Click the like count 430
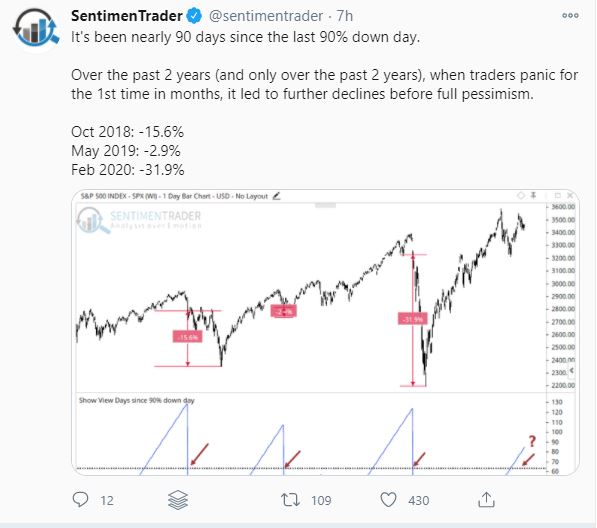Viewport: 597px width, 528px height. (418, 500)
